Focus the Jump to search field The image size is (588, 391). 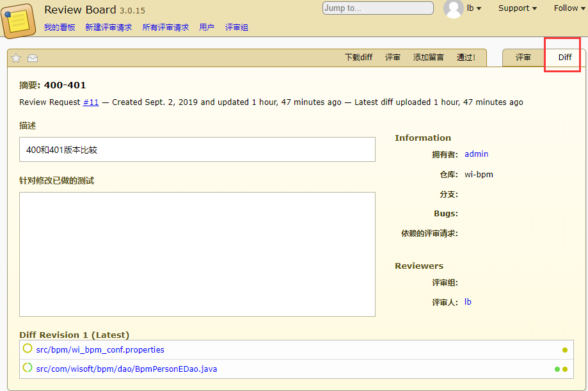click(x=377, y=8)
